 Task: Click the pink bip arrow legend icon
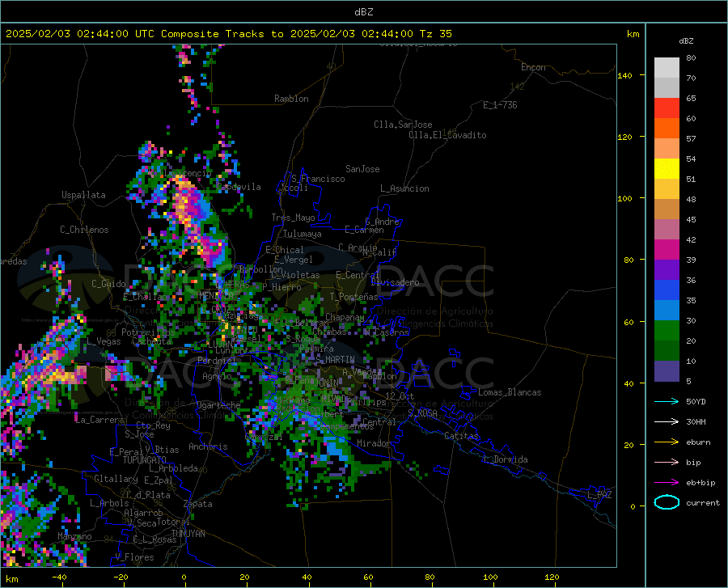click(x=667, y=463)
